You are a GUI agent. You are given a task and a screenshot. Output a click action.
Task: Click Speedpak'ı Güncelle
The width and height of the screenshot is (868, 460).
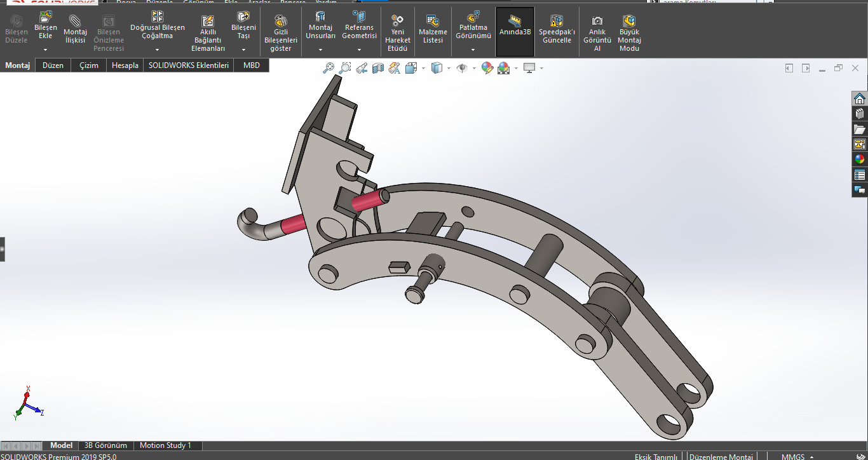(557, 29)
